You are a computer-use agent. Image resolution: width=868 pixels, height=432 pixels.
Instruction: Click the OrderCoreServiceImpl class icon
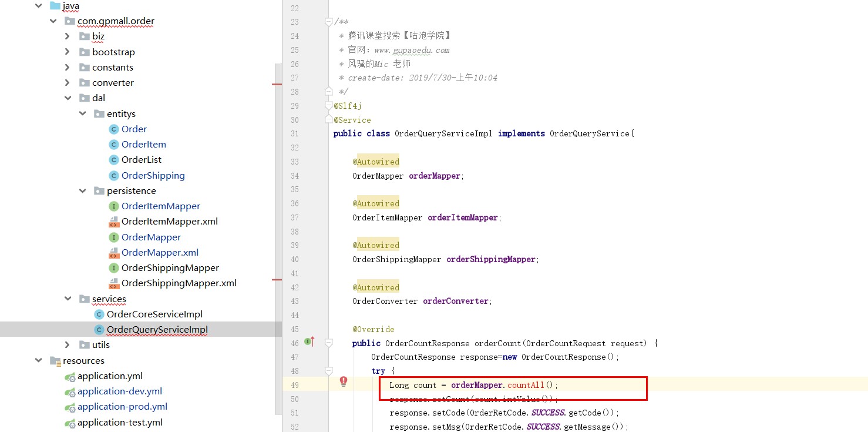click(99, 314)
